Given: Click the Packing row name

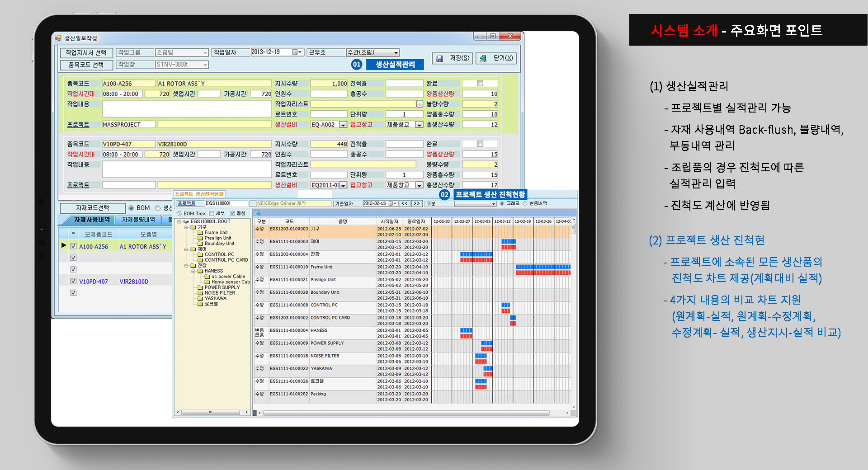Looking at the screenshot, I should tap(318, 394).
